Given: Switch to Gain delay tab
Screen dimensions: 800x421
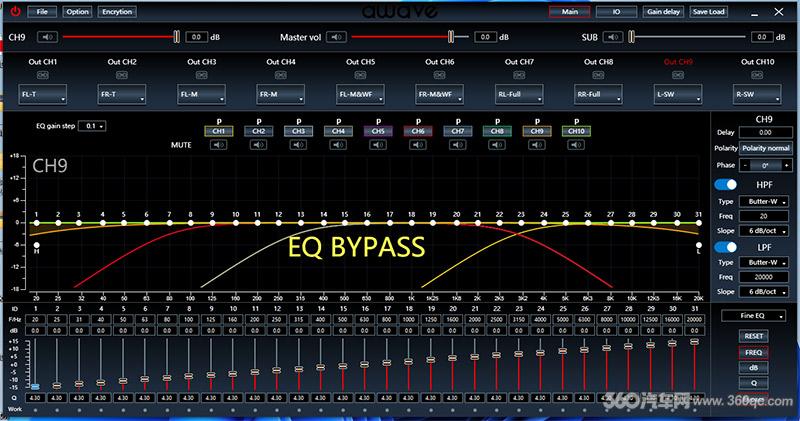Looking at the screenshot, I should 663,12.
